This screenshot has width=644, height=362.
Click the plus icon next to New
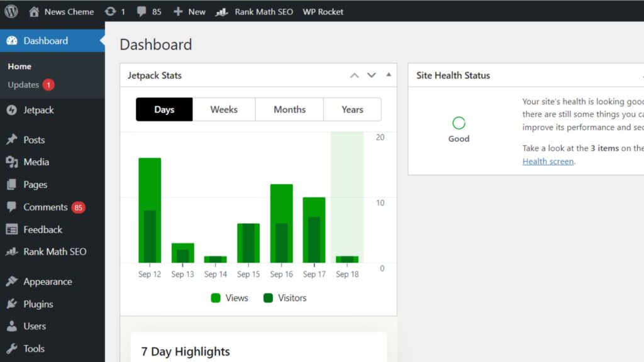coord(178,11)
